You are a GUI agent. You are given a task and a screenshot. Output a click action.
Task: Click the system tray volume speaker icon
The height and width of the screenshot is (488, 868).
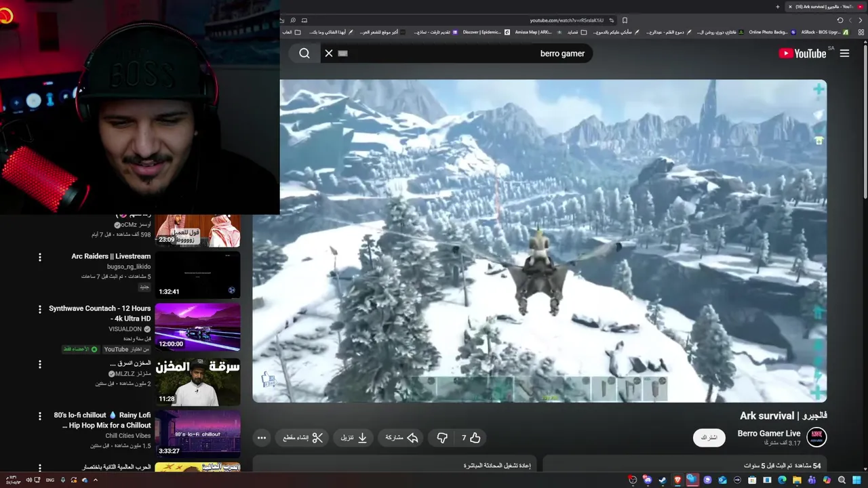(x=28, y=480)
